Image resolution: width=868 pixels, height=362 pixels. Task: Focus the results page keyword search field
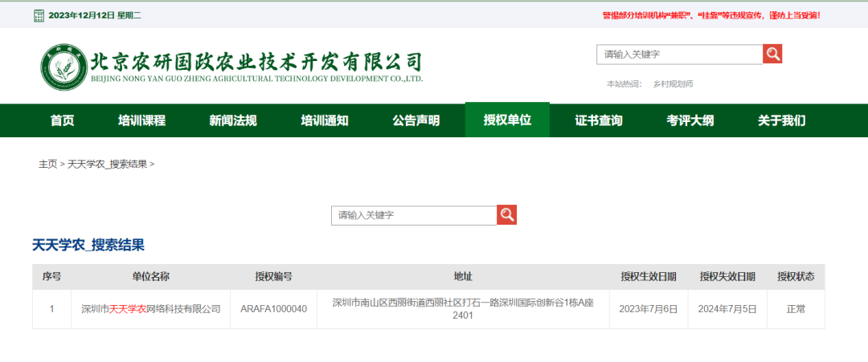[x=414, y=216]
